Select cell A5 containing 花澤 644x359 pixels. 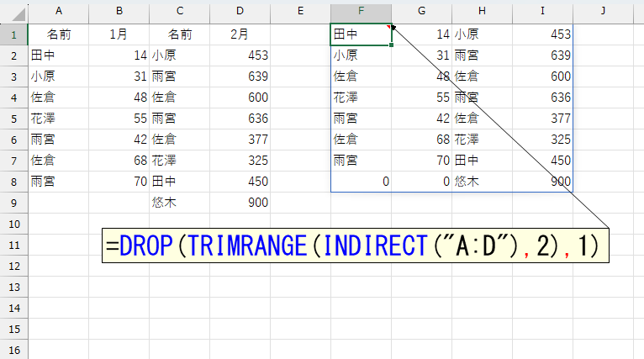(x=58, y=119)
